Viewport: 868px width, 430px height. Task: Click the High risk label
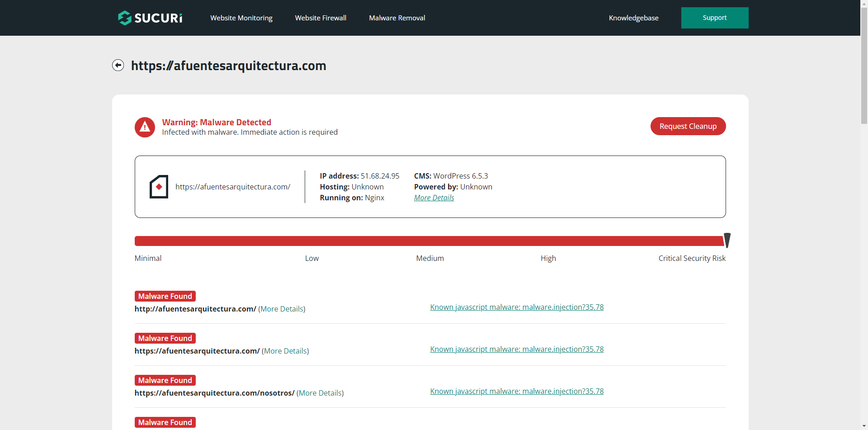548,258
